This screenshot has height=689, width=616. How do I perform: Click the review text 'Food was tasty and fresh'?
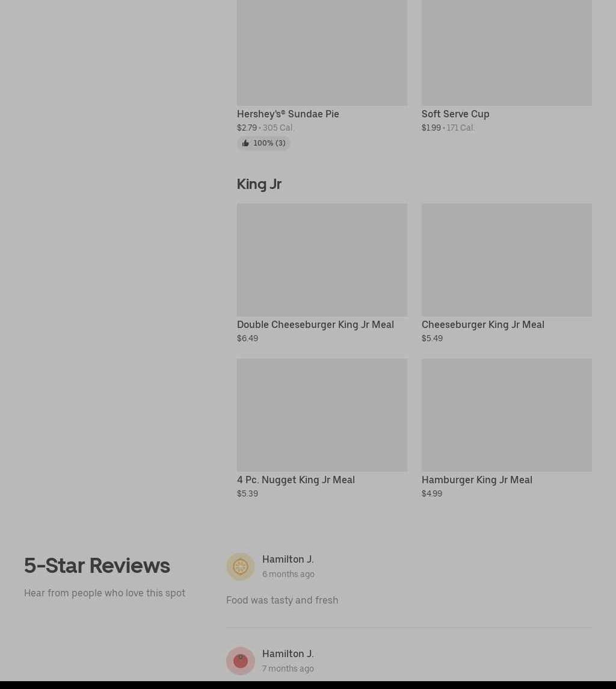282,600
